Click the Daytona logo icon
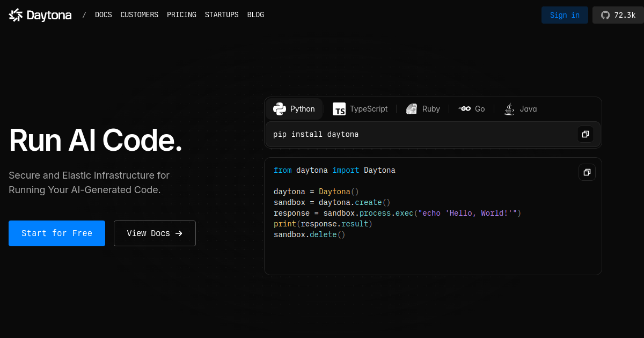 16,15
